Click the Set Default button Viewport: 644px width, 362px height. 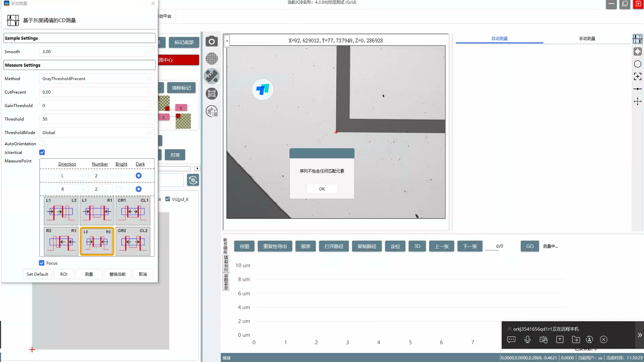coord(37,274)
